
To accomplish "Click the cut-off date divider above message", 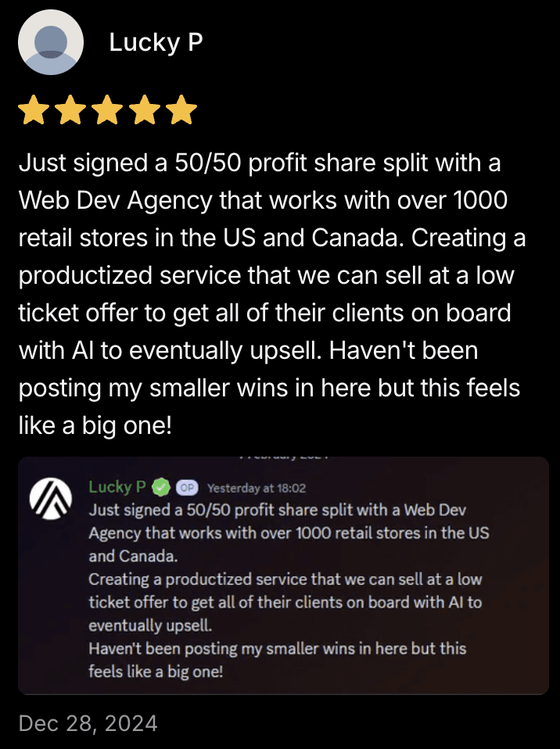I will 284,457.
